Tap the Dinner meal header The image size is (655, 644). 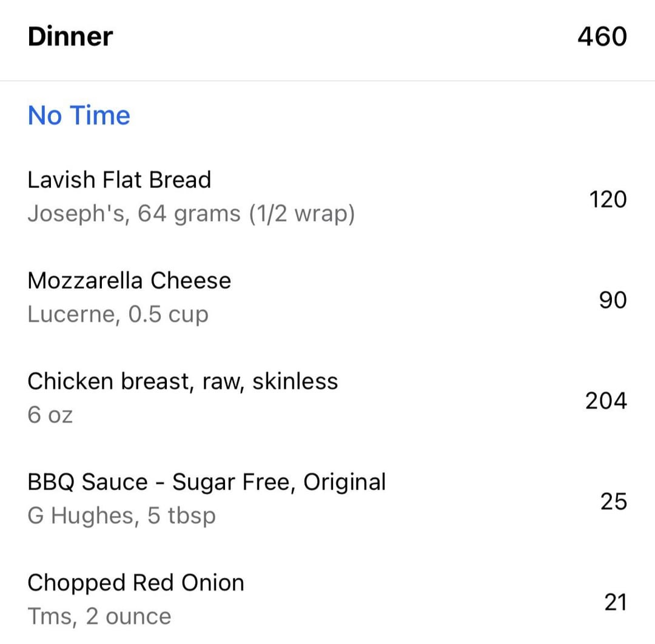point(70,36)
